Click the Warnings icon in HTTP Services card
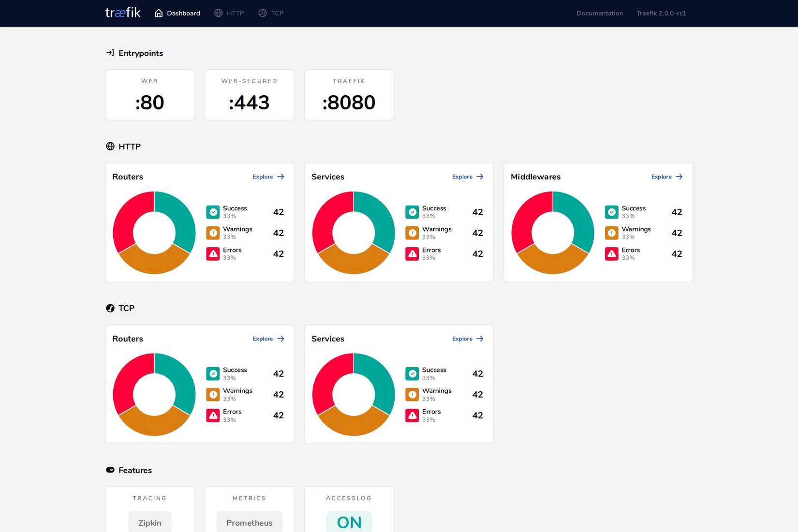 (x=412, y=233)
